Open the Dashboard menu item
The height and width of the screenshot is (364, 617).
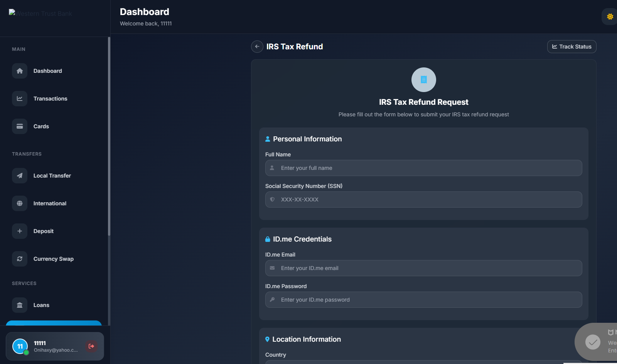[55, 71]
